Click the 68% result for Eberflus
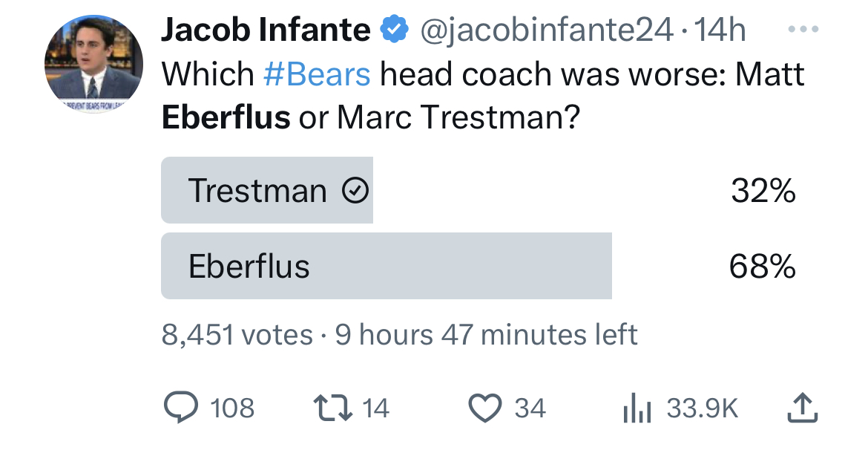This screenshot has width=868, height=453. [x=762, y=266]
